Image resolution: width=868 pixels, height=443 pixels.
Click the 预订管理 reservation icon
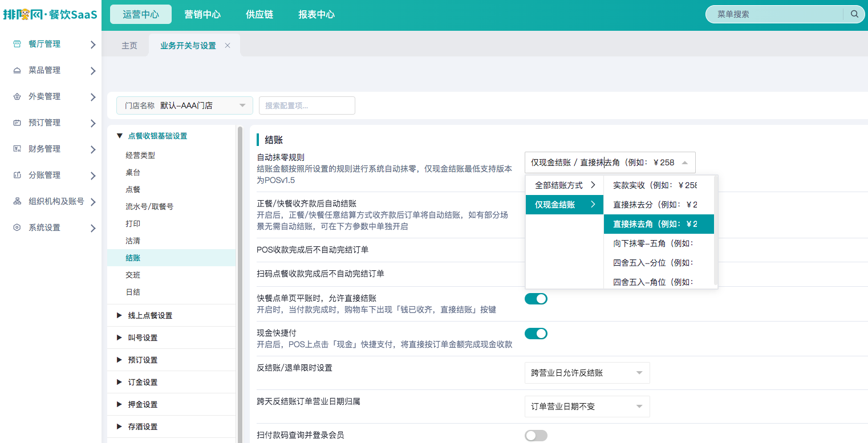pyautogui.click(x=17, y=123)
